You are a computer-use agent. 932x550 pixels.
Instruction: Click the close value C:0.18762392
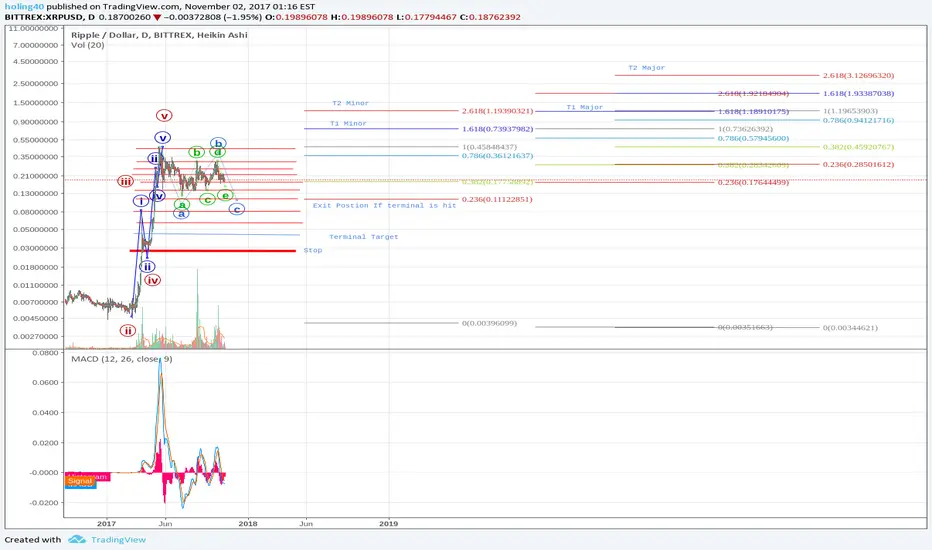tap(490, 17)
